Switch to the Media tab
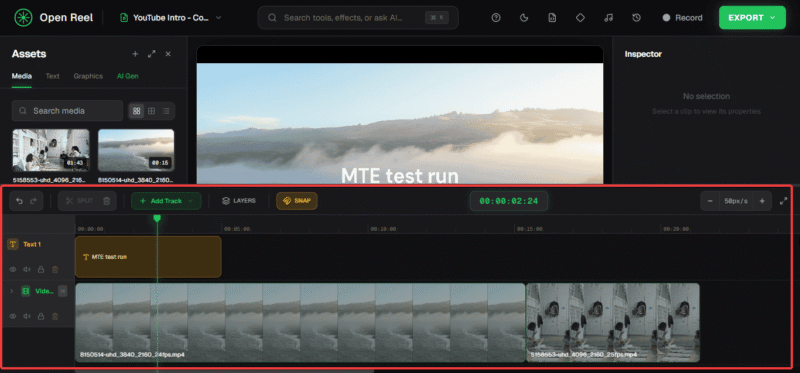This screenshot has width=800, height=373. click(22, 76)
